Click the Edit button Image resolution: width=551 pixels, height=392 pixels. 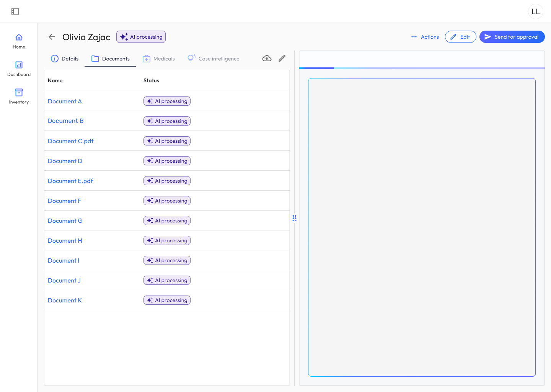pyautogui.click(x=460, y=37)
